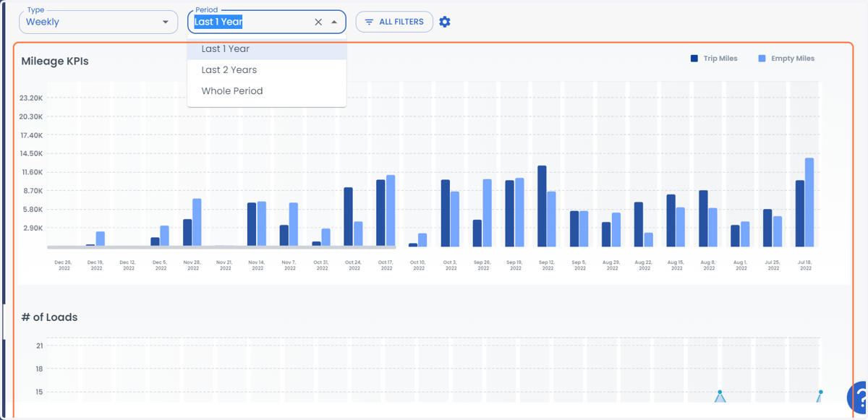This screenshot has height=420, width=868.
Task: Click the 15 label on Loads chart
Action: point(40,393)
